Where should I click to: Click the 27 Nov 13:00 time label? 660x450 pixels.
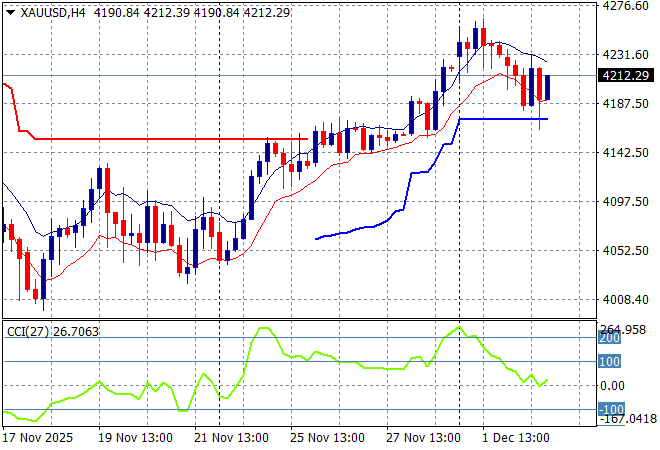422,438
